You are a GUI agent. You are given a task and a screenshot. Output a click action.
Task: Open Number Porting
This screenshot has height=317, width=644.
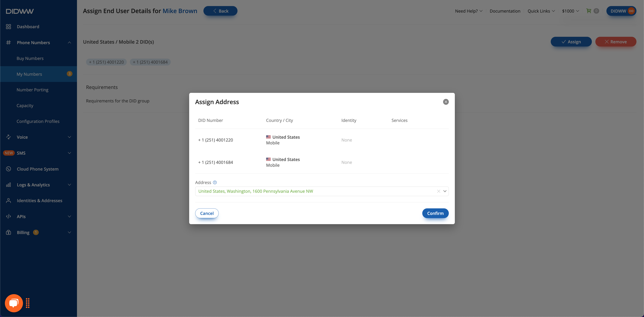33,90
